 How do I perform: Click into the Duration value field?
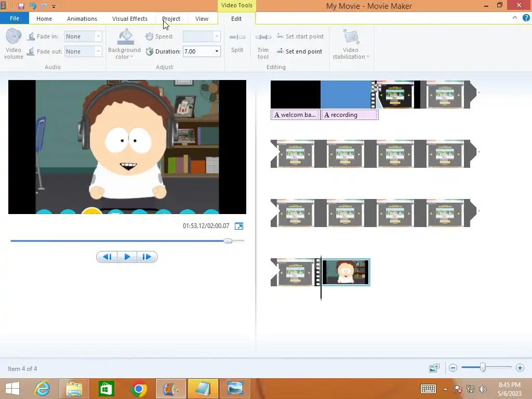click(198, 51)
